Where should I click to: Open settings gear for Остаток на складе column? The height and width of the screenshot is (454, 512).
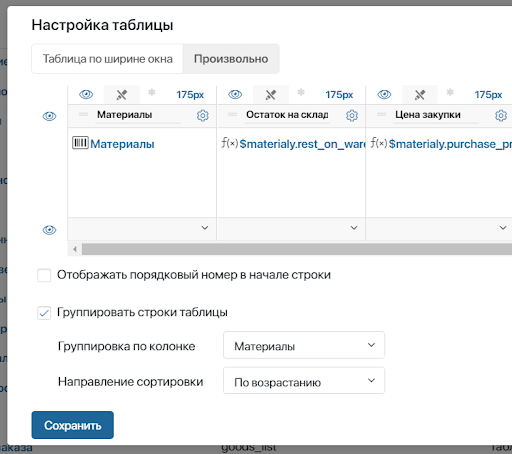[x=352, y=115]
